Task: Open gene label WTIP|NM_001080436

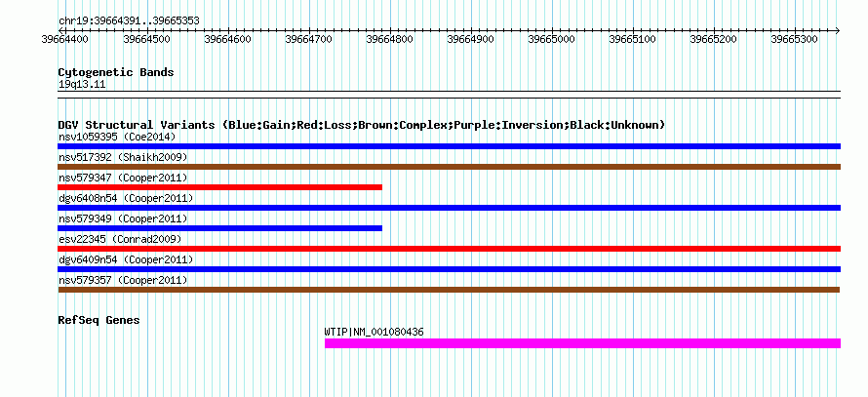Action: [x=375, y=333]
